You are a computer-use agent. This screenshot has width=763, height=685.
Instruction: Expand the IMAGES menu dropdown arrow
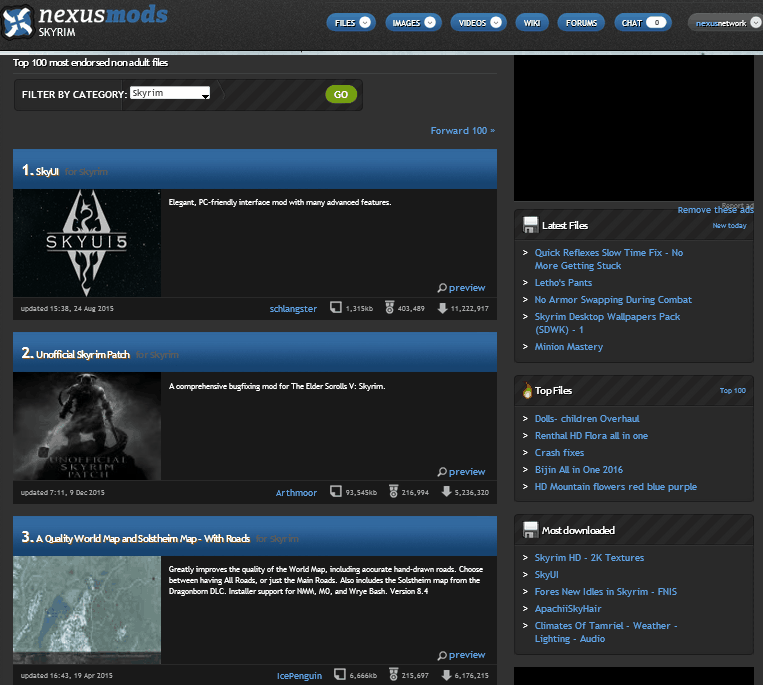[430, 22]
